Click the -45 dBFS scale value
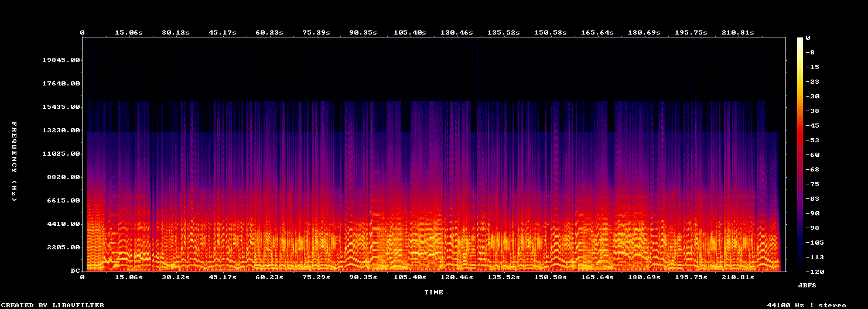Image resolution: width=868 pixels, height=309 pixels. click(x=812, y=125)
